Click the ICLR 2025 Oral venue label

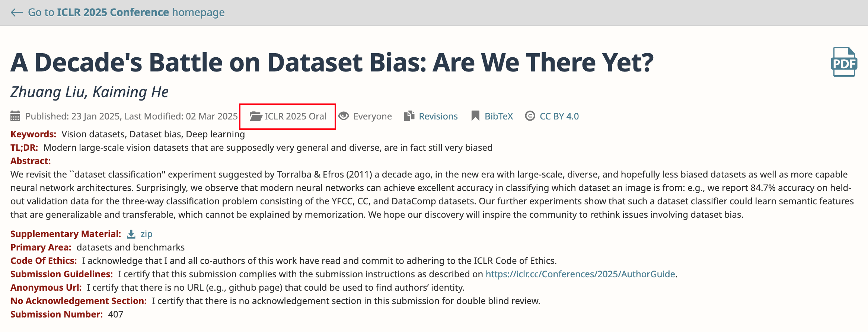[x=295, y=116]
